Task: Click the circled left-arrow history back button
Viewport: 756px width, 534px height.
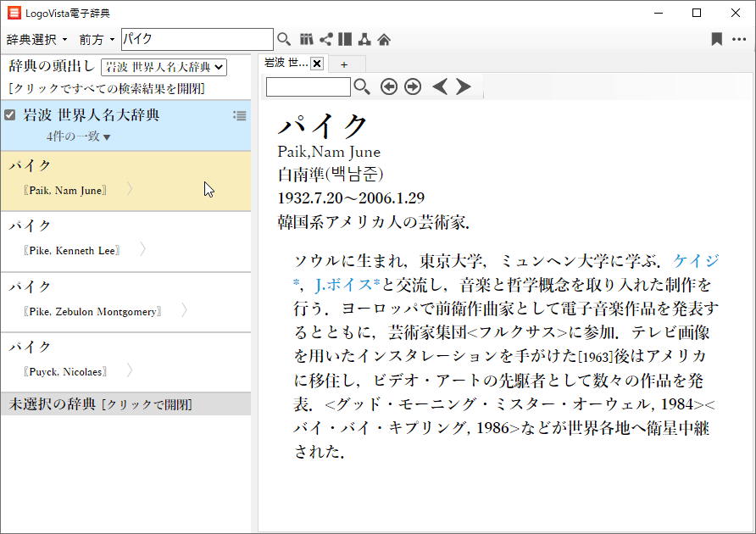Action: [389, 86]
